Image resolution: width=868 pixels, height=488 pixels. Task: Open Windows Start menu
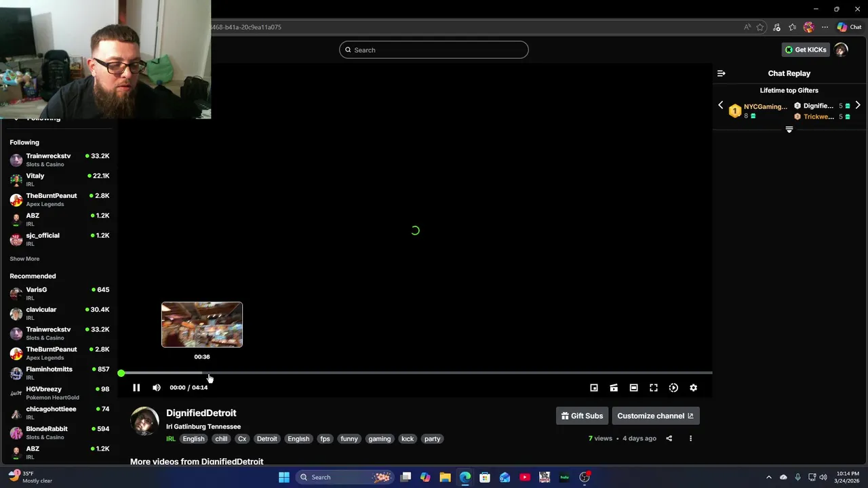coord(284,477)
